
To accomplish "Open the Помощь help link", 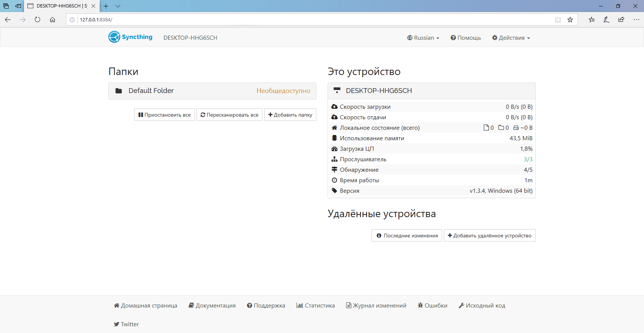I will (466, 38).
